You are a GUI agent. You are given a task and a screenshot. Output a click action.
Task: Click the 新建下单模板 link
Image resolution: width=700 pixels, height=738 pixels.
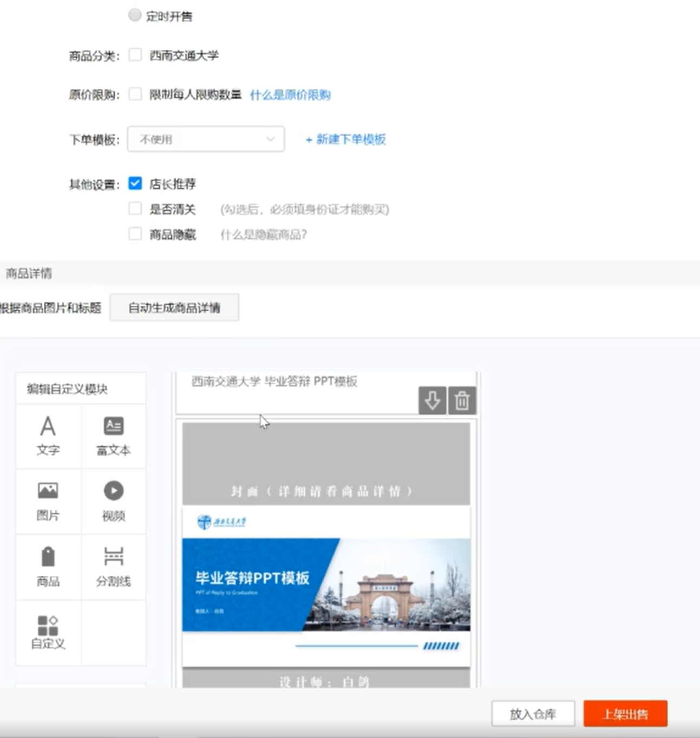coord(345,140)
